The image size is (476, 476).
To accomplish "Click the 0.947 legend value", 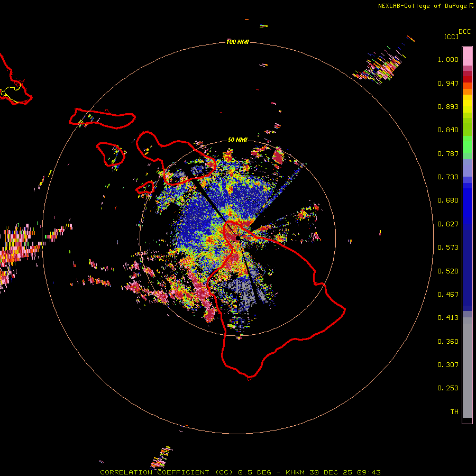I will point(448,83).
